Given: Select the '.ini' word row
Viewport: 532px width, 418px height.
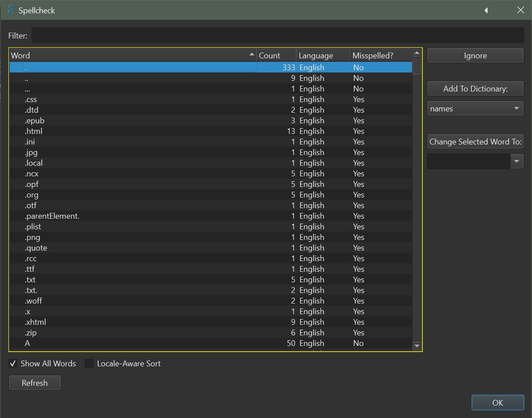Looking at the screenshot, I should 211,142.
